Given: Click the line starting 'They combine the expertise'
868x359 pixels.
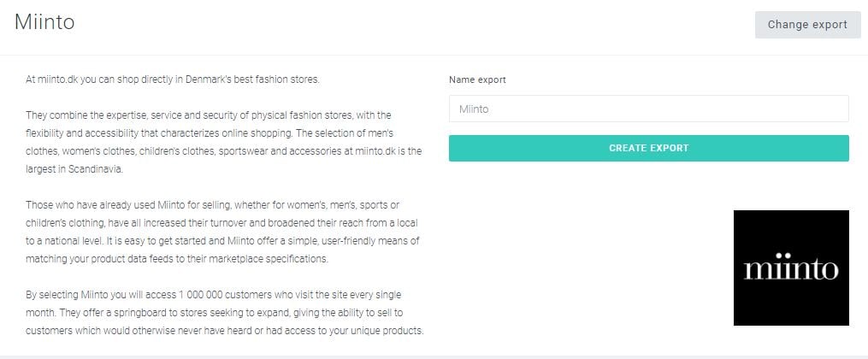Looking at the screenshot, I should (x=208, y=115).
